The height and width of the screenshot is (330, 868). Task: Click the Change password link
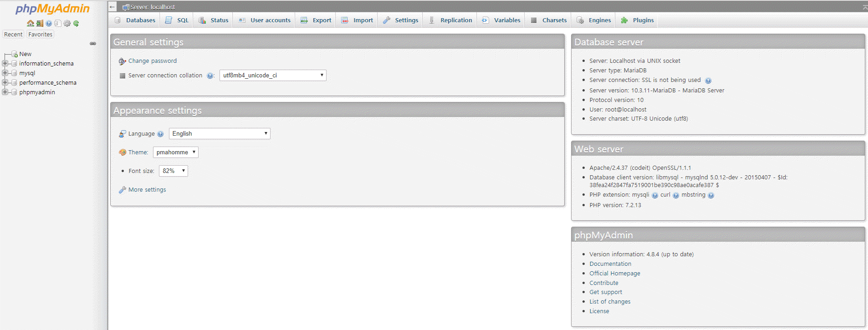pos(153,61)
